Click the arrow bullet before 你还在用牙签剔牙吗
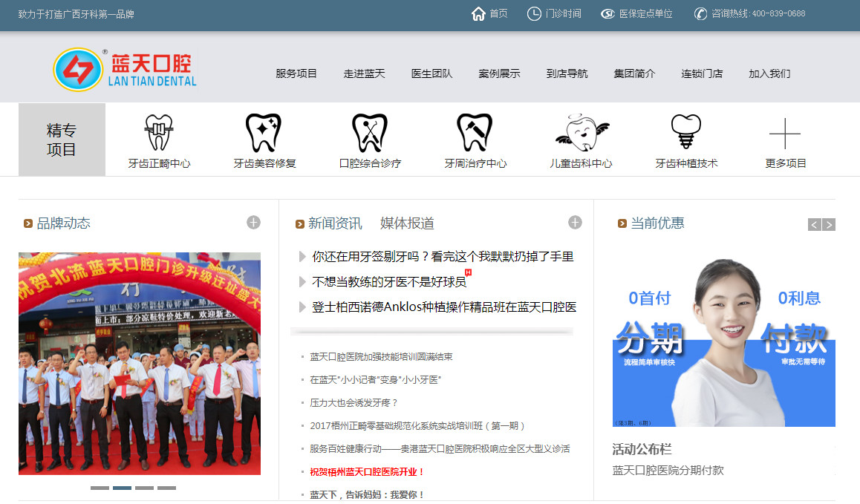The width and height of the screenshot is (860, 504). (x=302, y=257)
